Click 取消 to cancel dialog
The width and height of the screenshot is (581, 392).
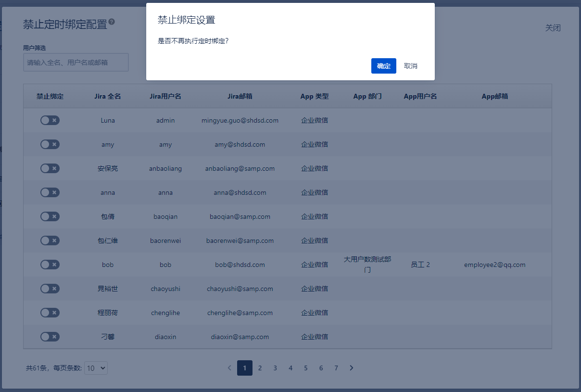click(411, 66)
